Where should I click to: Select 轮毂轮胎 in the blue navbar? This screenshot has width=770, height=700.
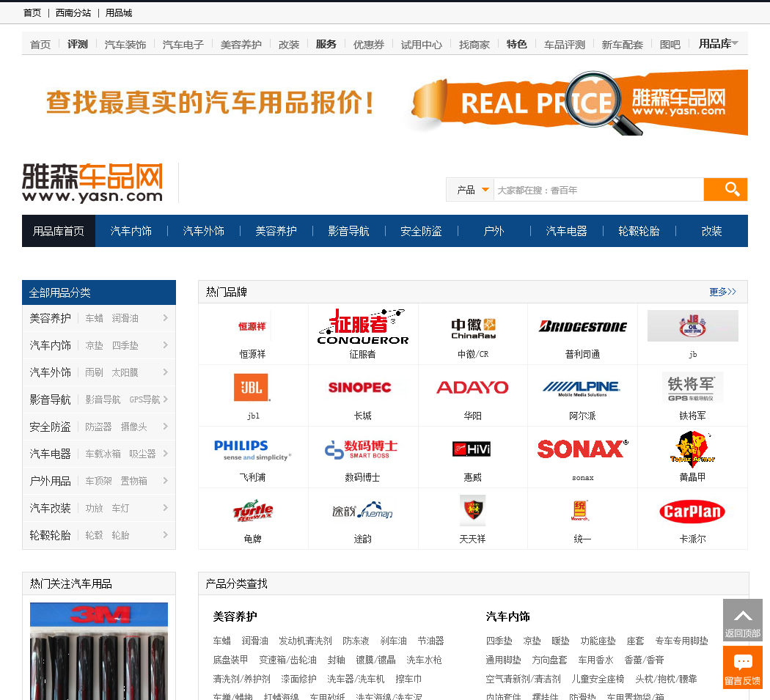[x=639, y=231]
